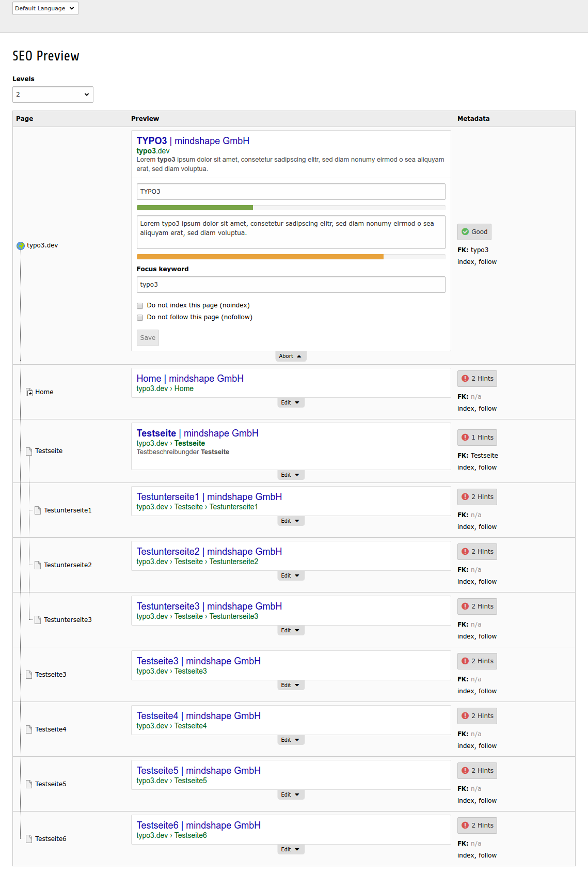Enable 'Do not index this page (noindex)'

(x=140, y=306)
